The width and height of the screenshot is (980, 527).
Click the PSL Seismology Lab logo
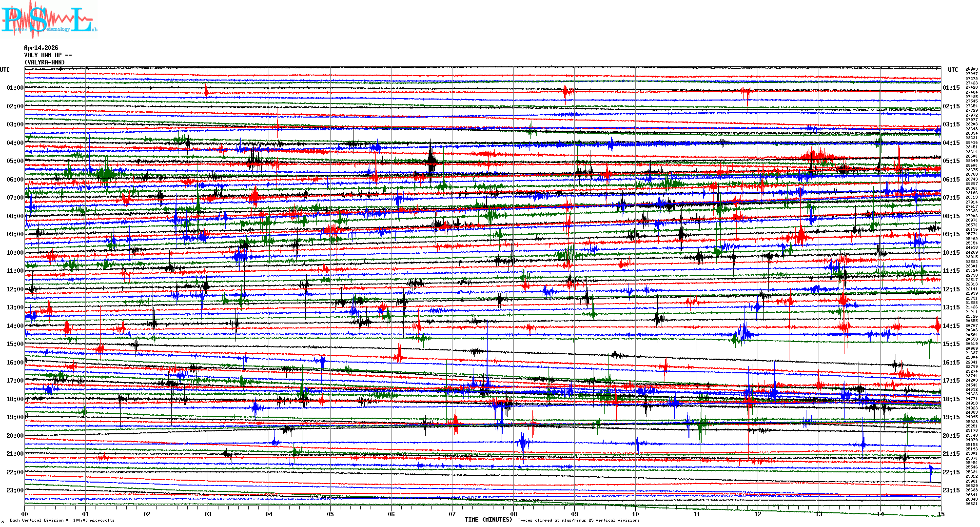click(49, 20)
